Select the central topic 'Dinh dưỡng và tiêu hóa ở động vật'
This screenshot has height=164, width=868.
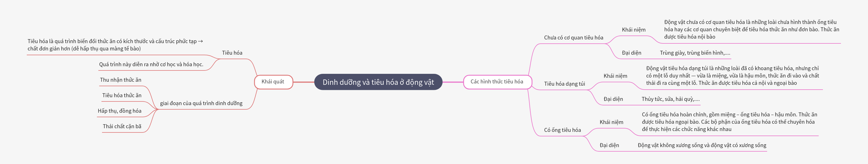point(378,82)
